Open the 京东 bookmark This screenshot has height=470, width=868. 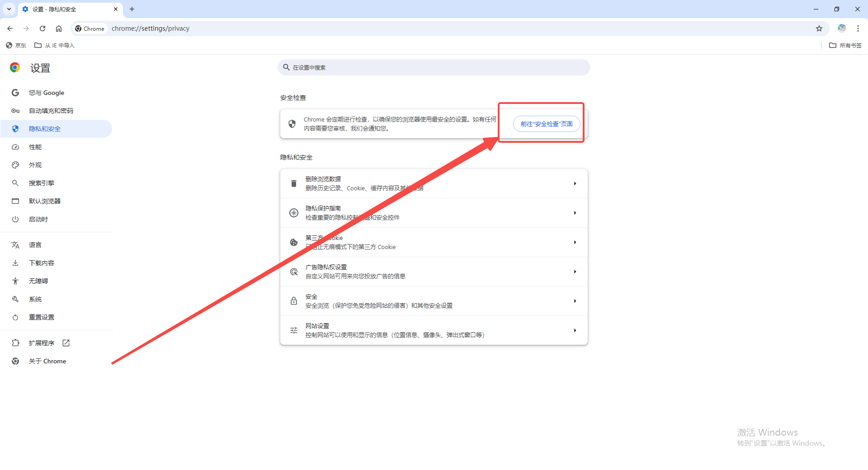(x=16, y=45)
